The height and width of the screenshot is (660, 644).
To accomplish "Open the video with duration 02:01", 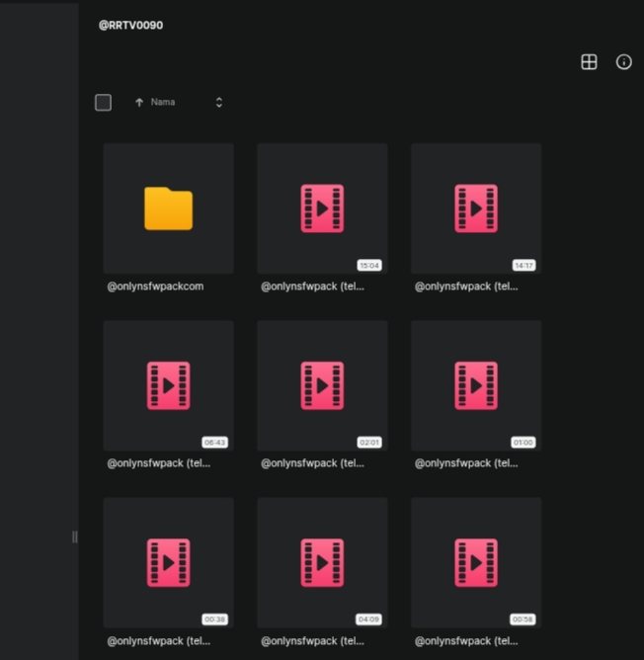I will [x=322, y=385].
